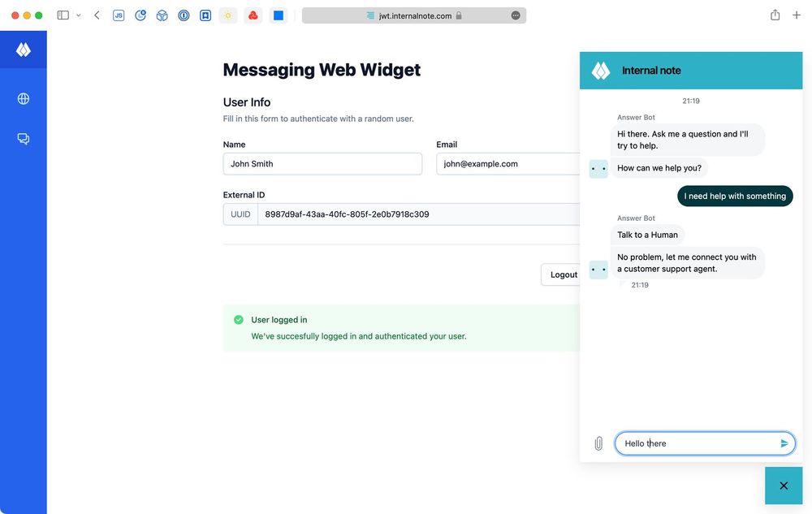Expand the chevron next to the sidebar toggle

78,15
